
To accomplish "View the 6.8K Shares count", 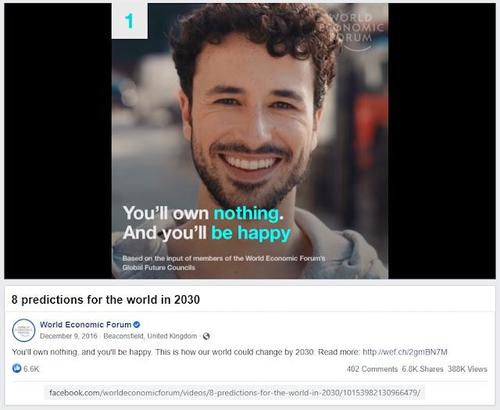I will tap(423, 369).
